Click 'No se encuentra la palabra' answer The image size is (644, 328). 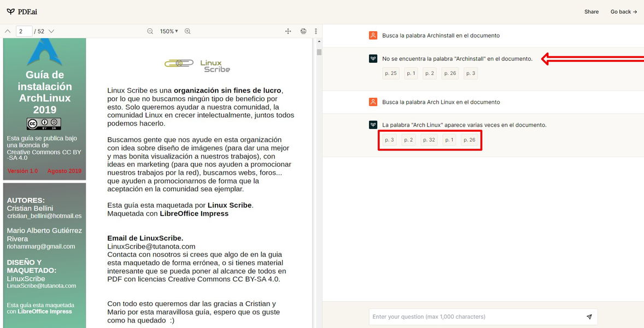457,58
